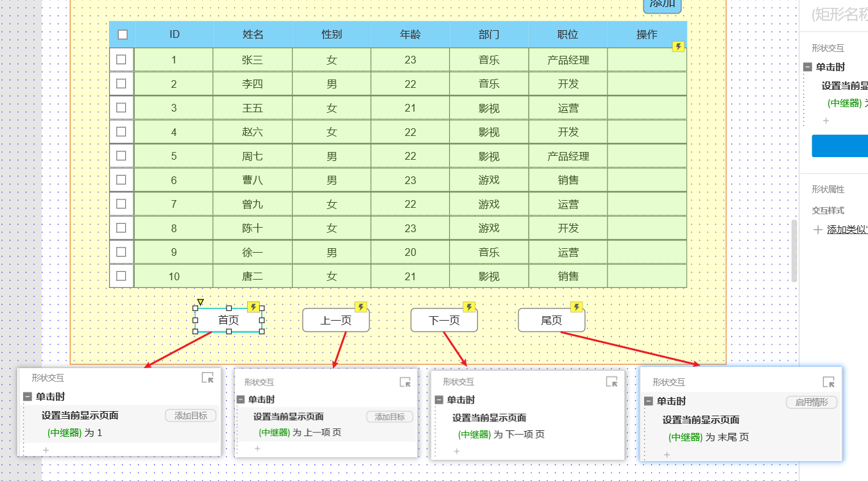Click '(中继器) 为 1' action text
This screenshot has width=868, height=481.
(x=75, y=433)
